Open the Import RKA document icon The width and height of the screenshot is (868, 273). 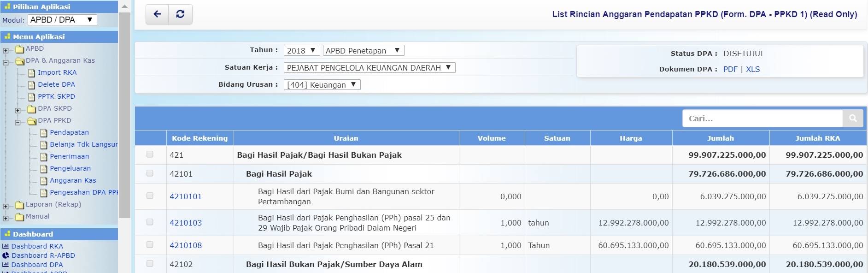[31, 73]
